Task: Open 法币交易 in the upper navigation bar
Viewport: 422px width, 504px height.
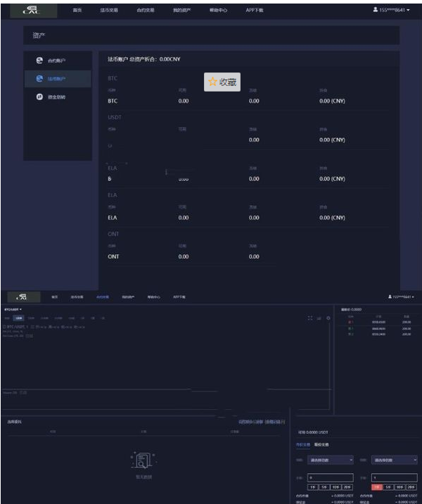Action: tap(109, 11)
